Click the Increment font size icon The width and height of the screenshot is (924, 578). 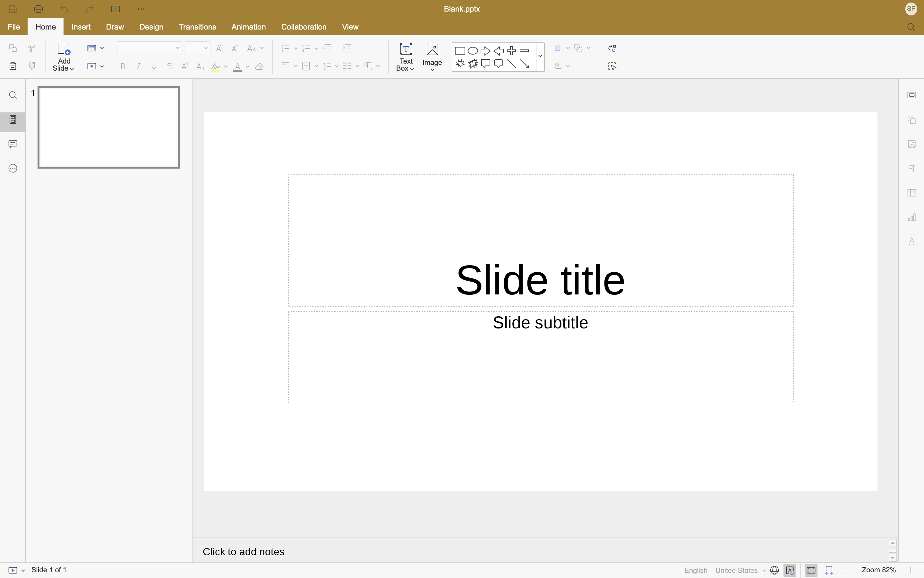(219, 48)
